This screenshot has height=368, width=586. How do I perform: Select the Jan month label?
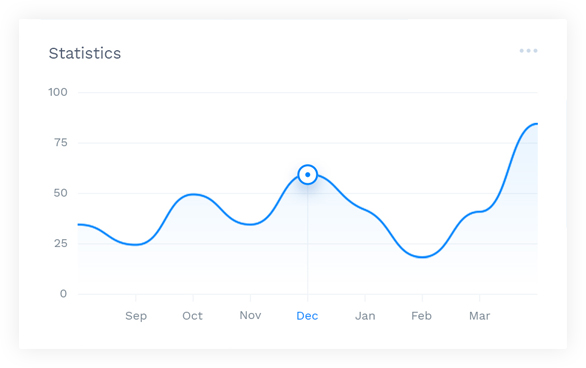tap(365, 316)
